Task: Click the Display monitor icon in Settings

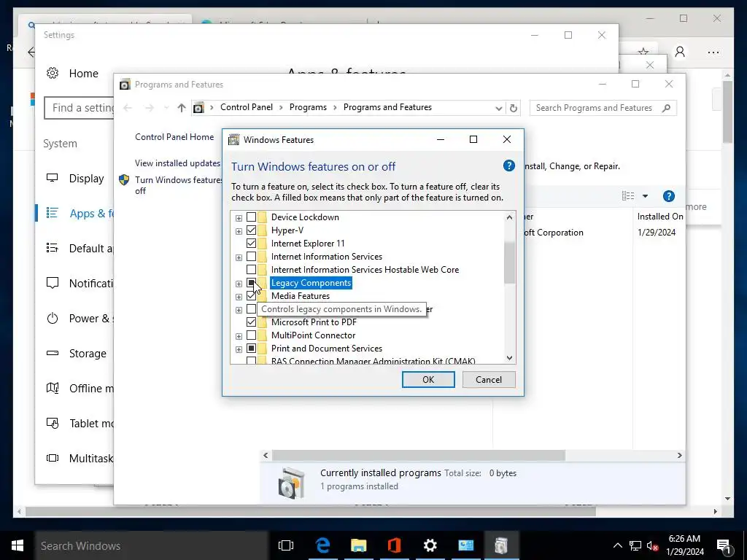Action: 52,178
